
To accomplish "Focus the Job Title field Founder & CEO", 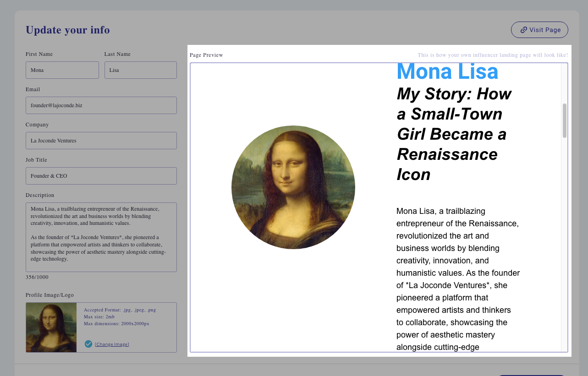I will coord(101,176).
